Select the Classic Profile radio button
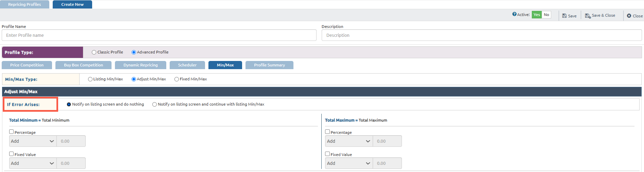644x172 pixels. [94, 52]
